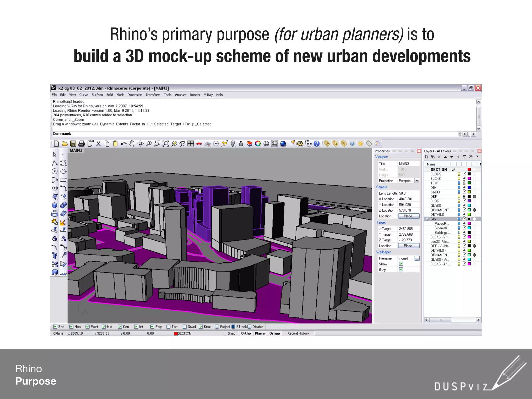Image resolution: width=532 pixels, height=399 pixels.
Task: Click Record History status button
Action: point(298,333)
